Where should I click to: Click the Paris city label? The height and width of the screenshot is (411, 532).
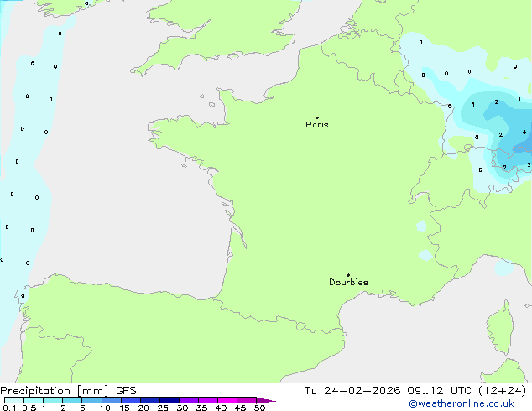coord(317,125)
